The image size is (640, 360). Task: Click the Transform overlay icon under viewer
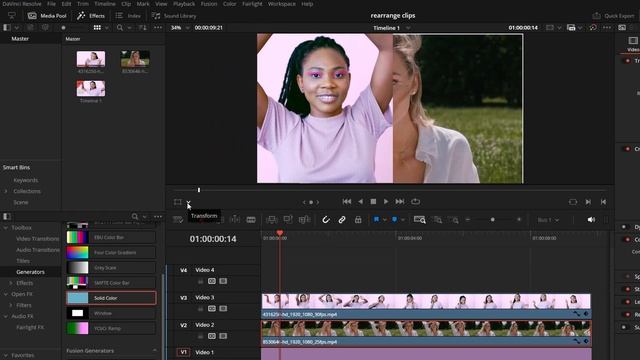coord(178,202)
